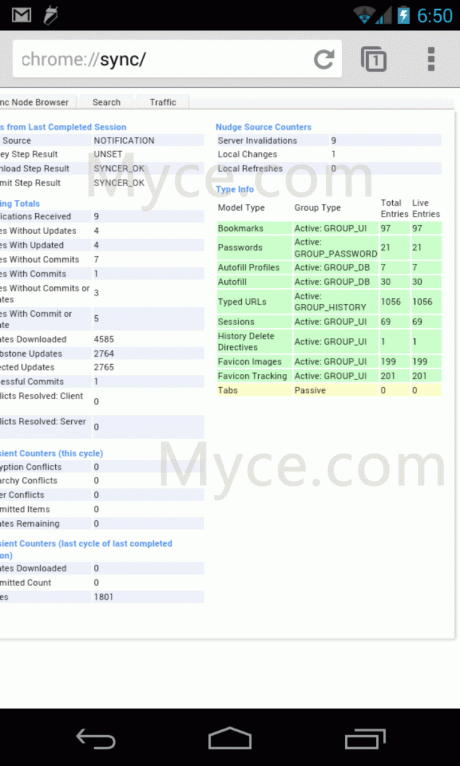Select the Passwords model type row
The width and height of the screenshot is (460, 766).
329,248
